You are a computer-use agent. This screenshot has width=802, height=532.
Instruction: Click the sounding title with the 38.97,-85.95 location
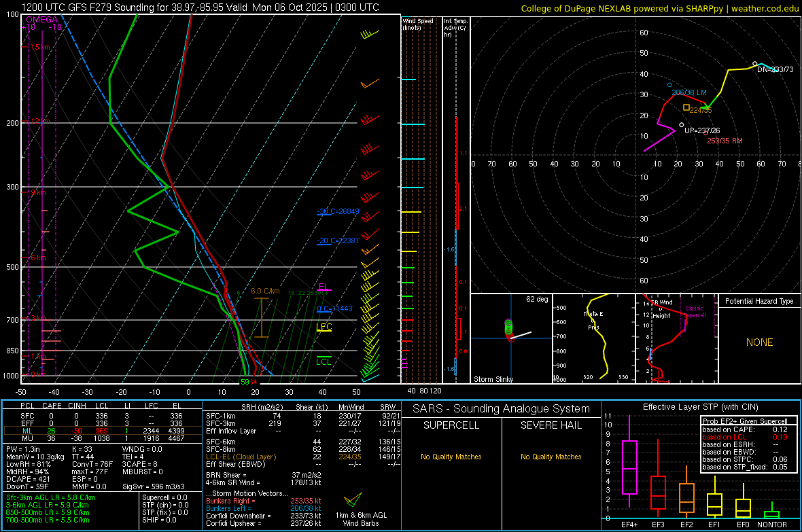tap(201, 7)
